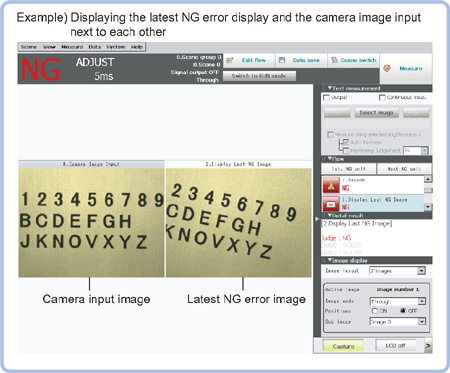Viewport: 450px width, 373px height.
Task: Click the flow list scroll up arrow
Action: click(428, 179)
